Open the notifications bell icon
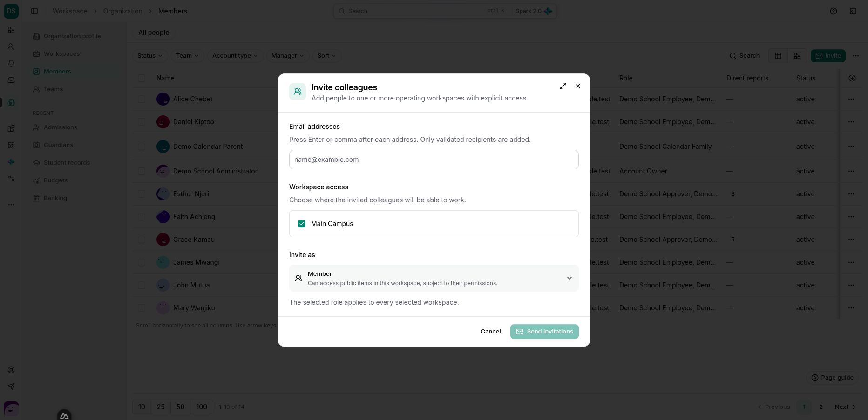The image size is (868, 420). [x=11, y=63]
